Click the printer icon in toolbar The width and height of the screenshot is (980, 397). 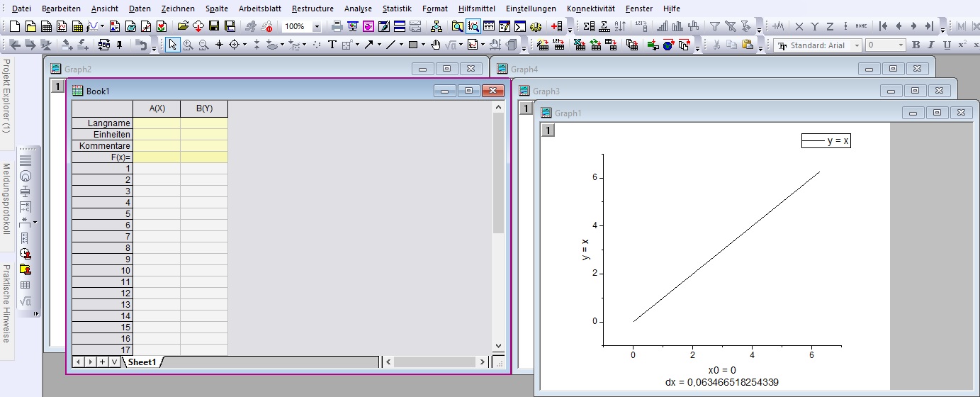click(x=336, y=26)
